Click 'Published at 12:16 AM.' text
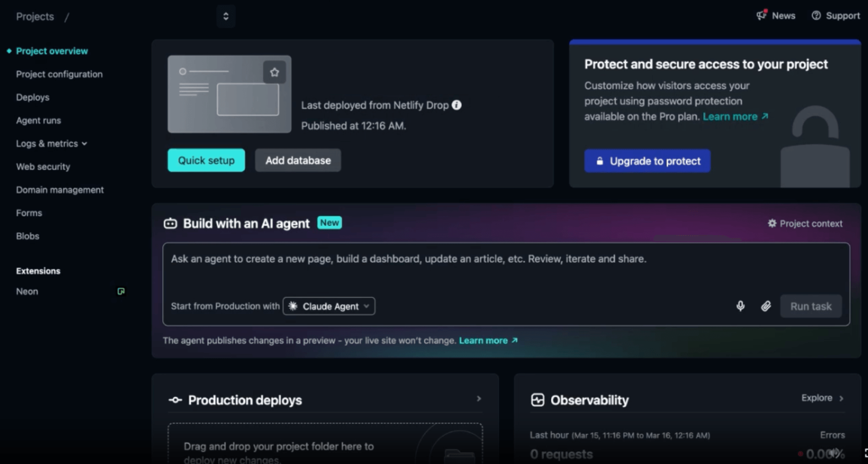The height and width of the screenshot is (464, 868). [x=354, y=126]
